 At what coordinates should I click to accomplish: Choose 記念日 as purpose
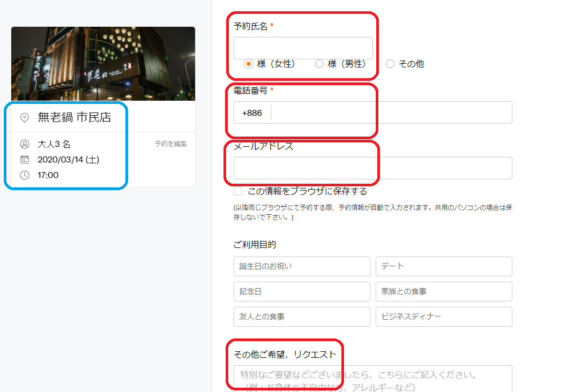tap(302, 291)
